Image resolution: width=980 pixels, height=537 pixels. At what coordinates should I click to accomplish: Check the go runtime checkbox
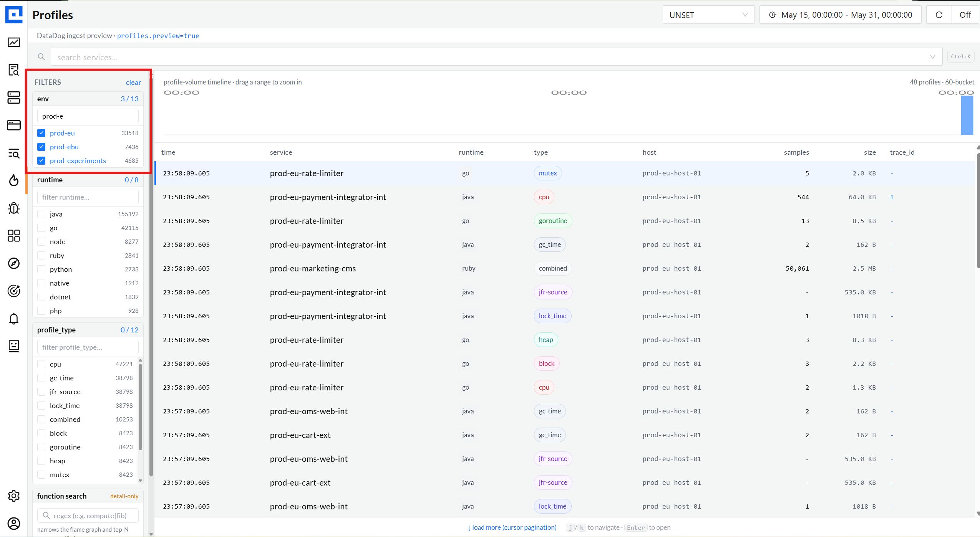click(x=41, y=228)
